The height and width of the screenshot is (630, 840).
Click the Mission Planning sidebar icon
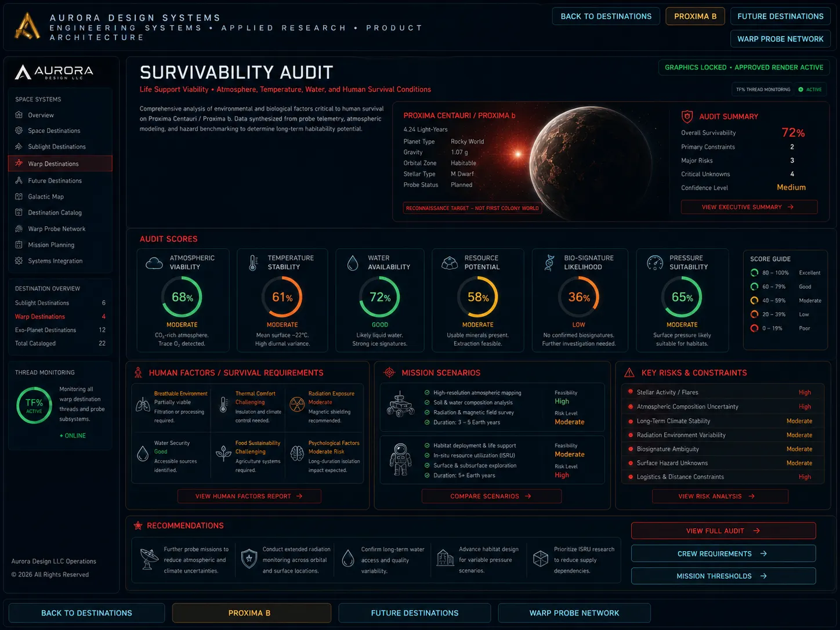(19, 245)
